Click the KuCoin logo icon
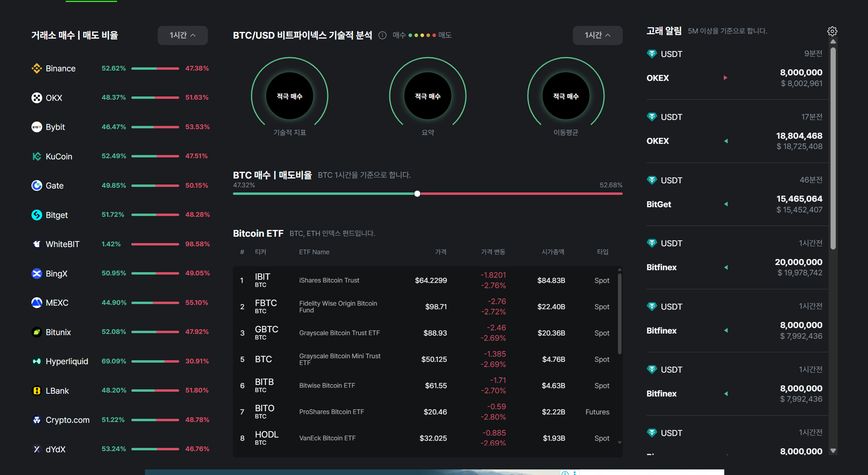This screenshot has height=475, width=868. (37, 157)
